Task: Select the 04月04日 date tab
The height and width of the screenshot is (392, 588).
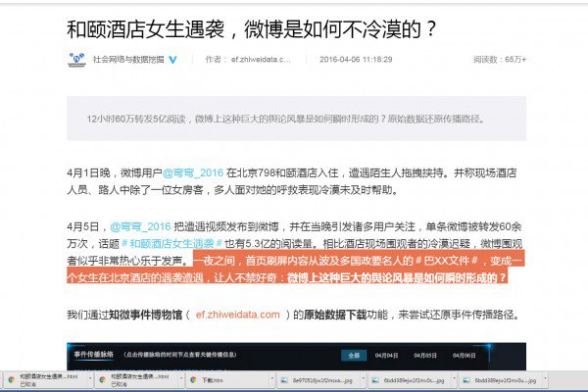Action: pyautogui.click(x=387, y=355)
